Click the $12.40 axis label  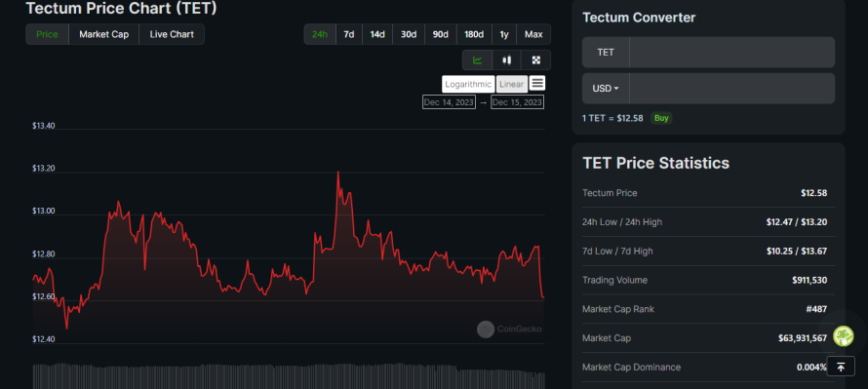(x=43, y=338)
